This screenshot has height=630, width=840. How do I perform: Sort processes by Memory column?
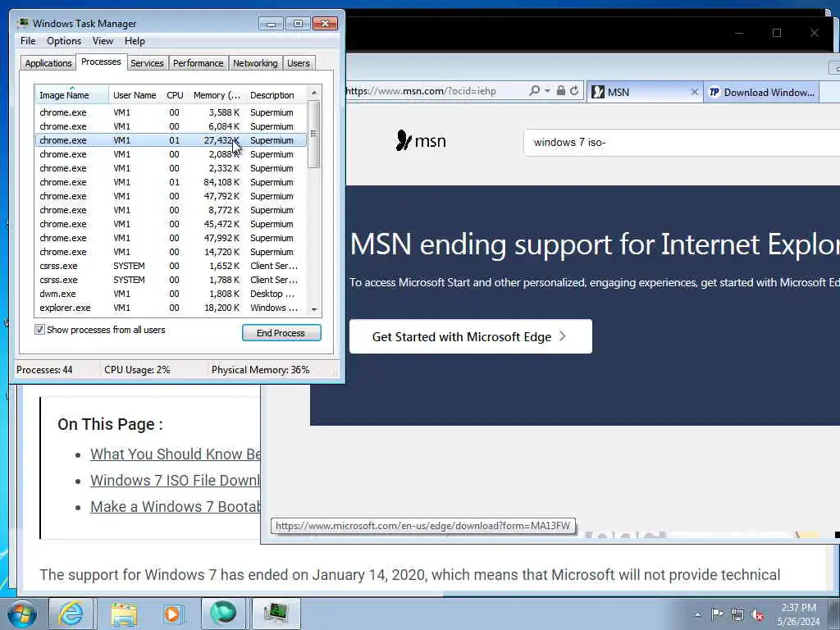pyautogui.click(x=217, y=95)
